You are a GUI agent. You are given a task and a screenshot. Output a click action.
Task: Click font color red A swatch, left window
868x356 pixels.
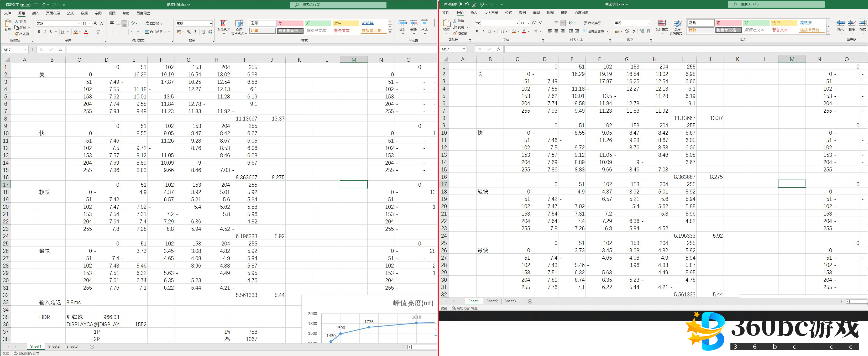(x=86, y=32)
